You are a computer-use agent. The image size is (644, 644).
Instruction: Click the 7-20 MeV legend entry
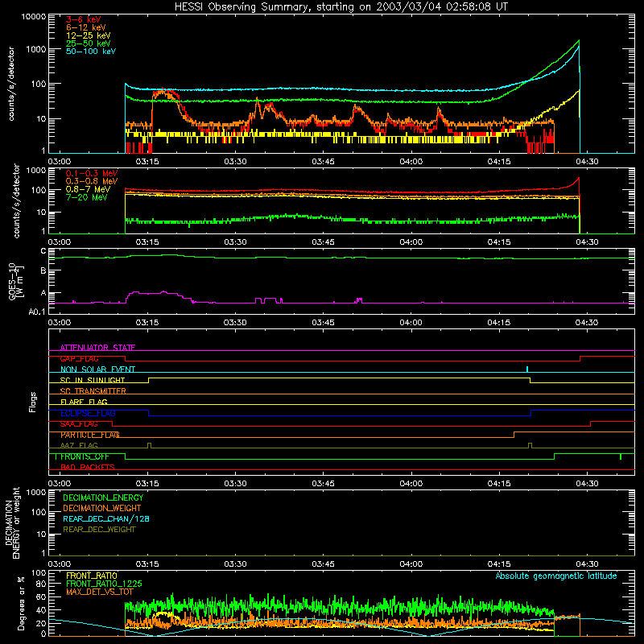click(87, 197)
